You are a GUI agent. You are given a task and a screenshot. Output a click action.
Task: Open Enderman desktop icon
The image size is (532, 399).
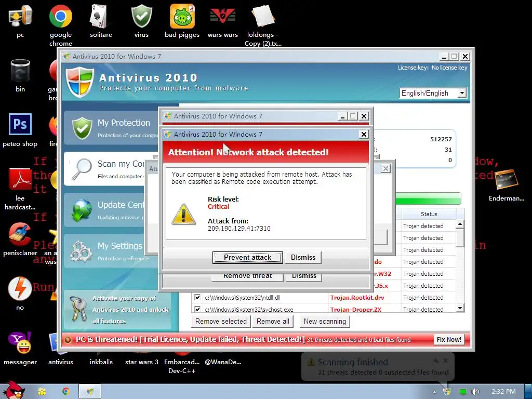coord(506,185)
